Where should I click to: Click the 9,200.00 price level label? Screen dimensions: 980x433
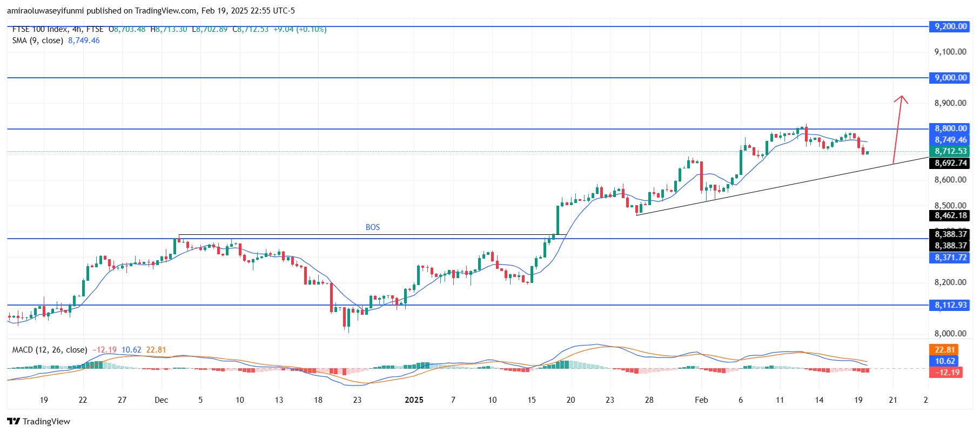click(950, 26)
